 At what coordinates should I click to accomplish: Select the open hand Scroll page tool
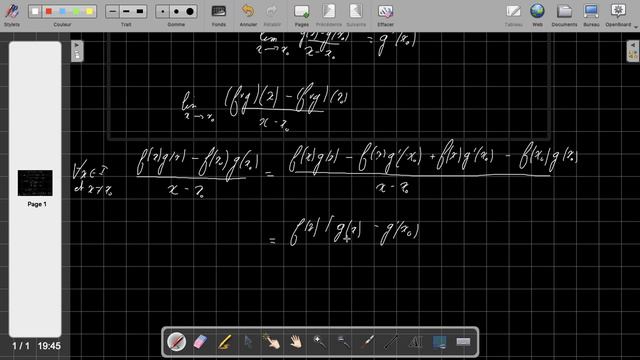(x=296, y=342)
